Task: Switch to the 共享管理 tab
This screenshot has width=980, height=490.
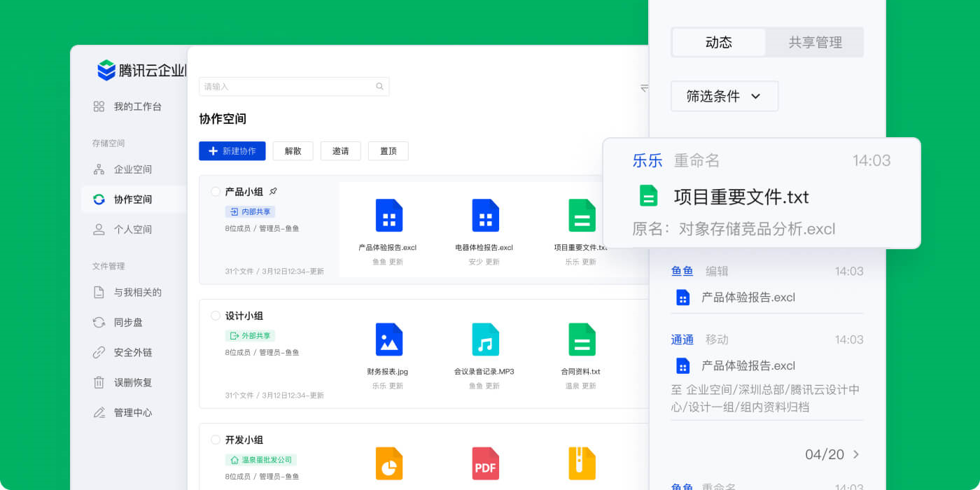Action: [x=814, y=42]
